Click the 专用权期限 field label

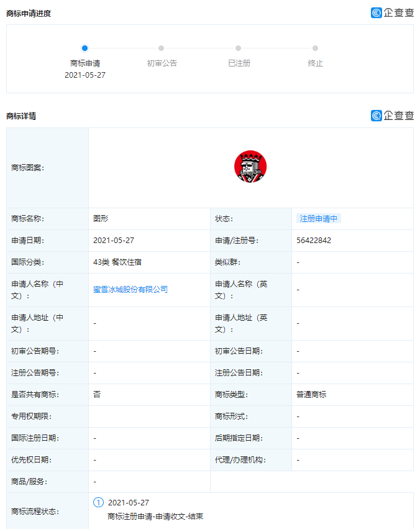[31, 416]
